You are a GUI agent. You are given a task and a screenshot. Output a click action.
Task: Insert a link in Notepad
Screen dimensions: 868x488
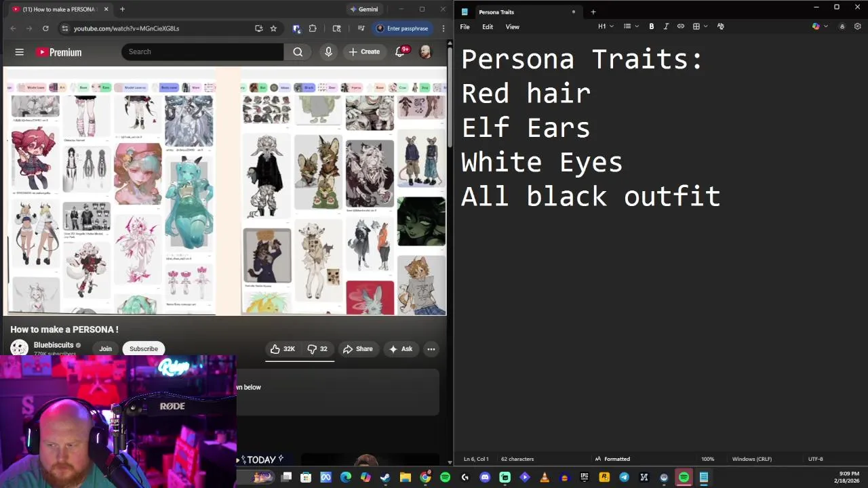point(681,26)
